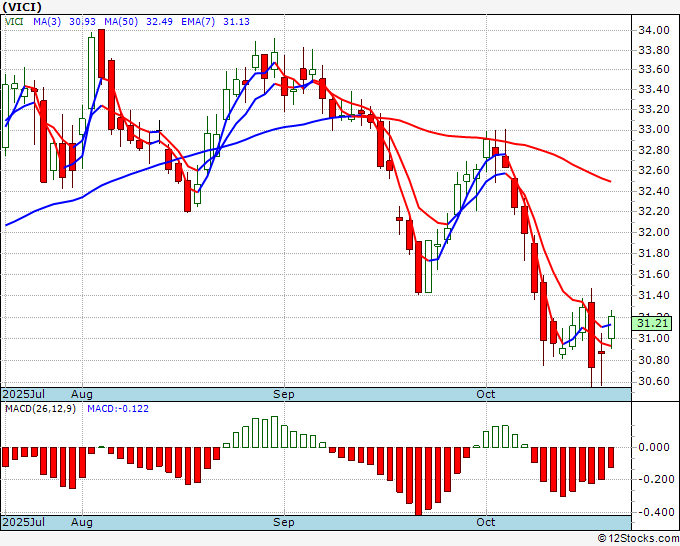
Task: Click the 33.40 price axis label
Action: point(654,90)
